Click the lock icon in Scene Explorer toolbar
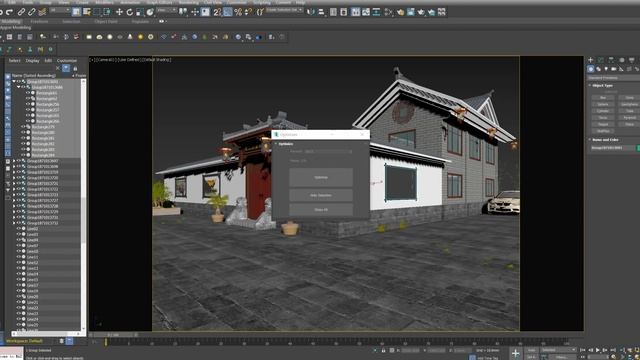The width and height of the screenshot is (640, 360). coord(75,69)
